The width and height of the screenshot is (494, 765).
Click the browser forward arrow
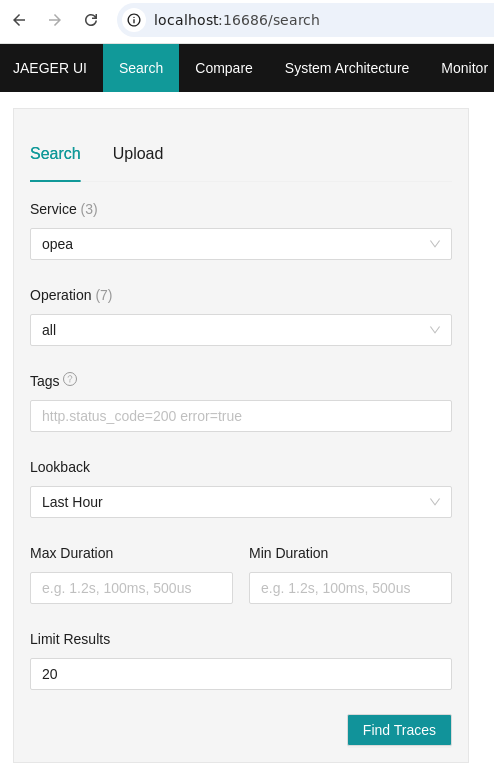coord(55,20)
